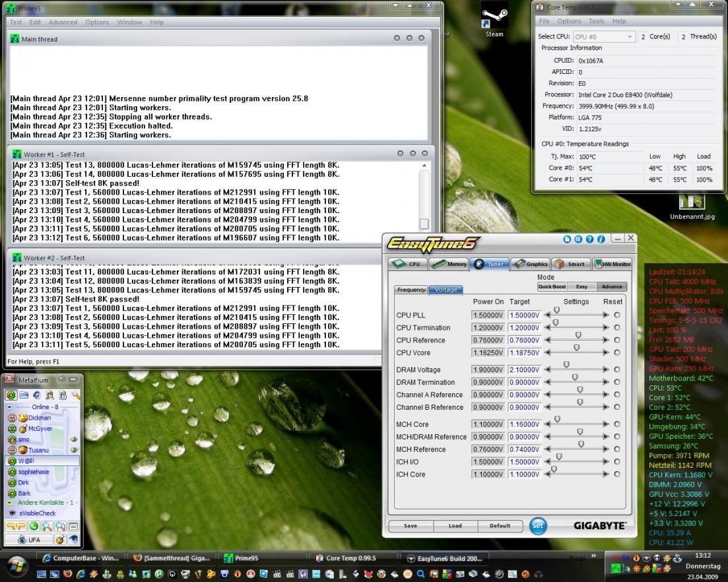
Task: Click the smiley status icon beside UFA
Action: click(x=60, y=539)
